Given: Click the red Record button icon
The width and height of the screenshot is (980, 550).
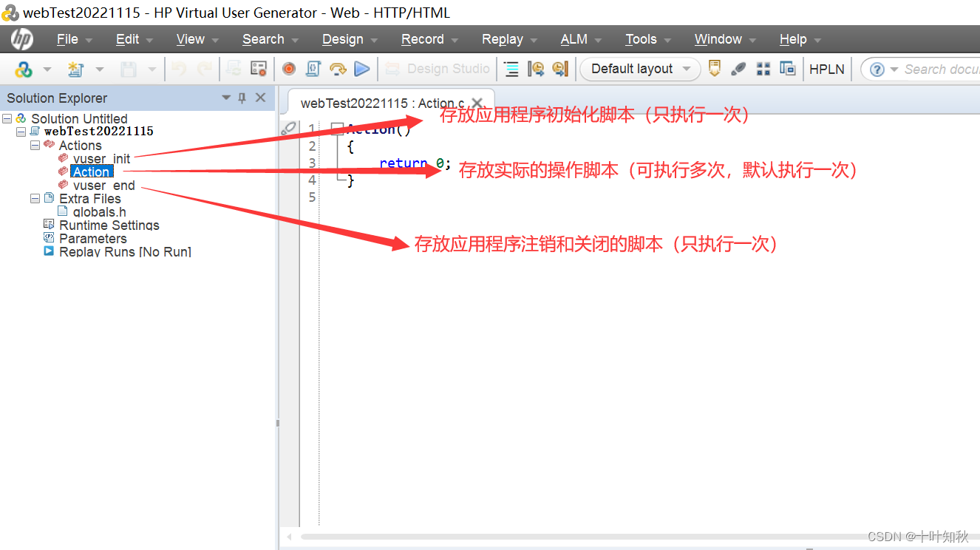Looking at the screenshot, I should point(289,69).
